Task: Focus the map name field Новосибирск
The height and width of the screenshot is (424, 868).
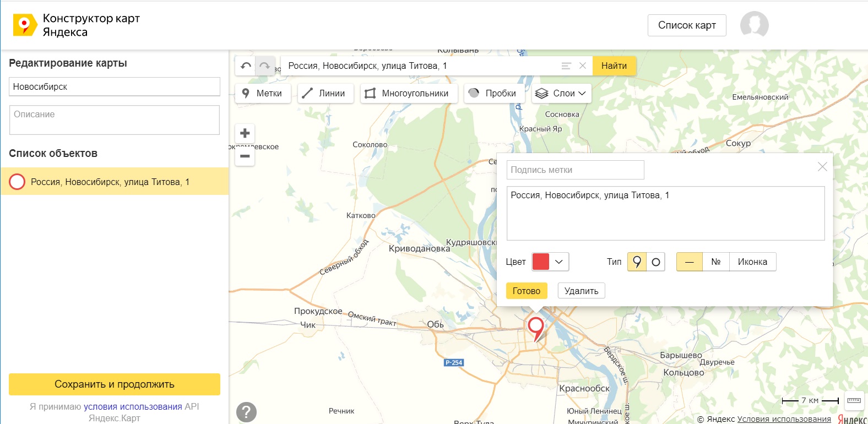Action: pyautogui.click(x=115, y=86)
